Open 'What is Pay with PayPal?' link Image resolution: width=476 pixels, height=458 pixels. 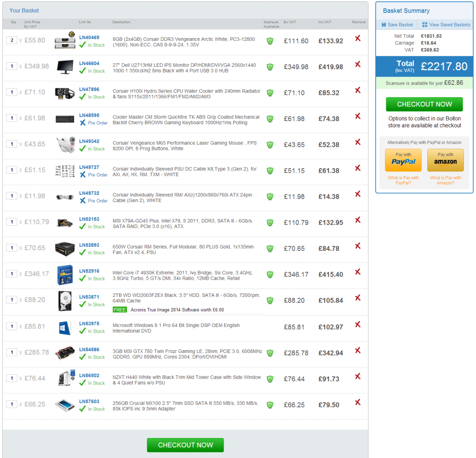click(403, 180)
